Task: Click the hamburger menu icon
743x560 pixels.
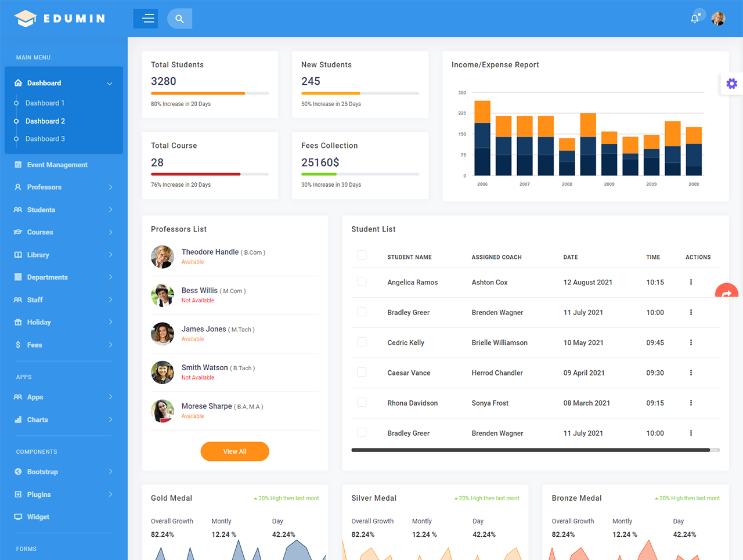Action: tap(146, 18)
